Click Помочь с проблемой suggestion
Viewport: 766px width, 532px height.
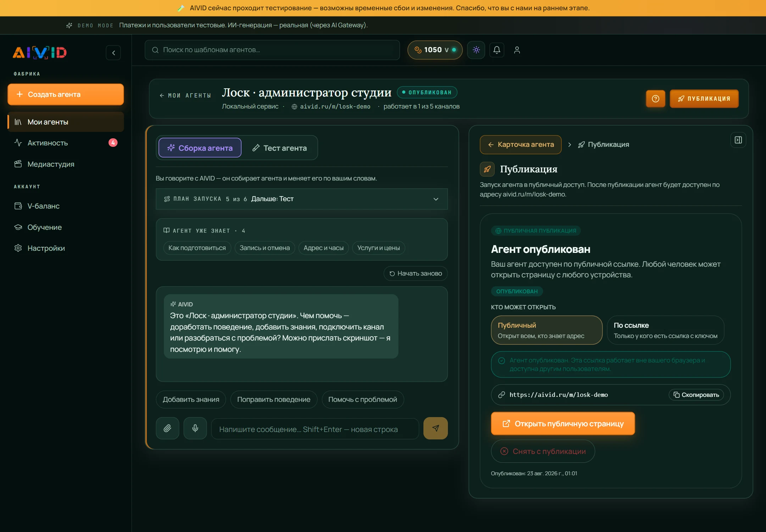[x=363, y=400]
